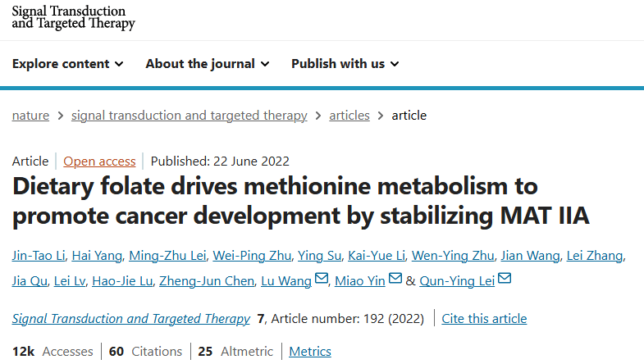644x364 pixels.
Task: Expand the Explore content menu
Action: (67, 64)
